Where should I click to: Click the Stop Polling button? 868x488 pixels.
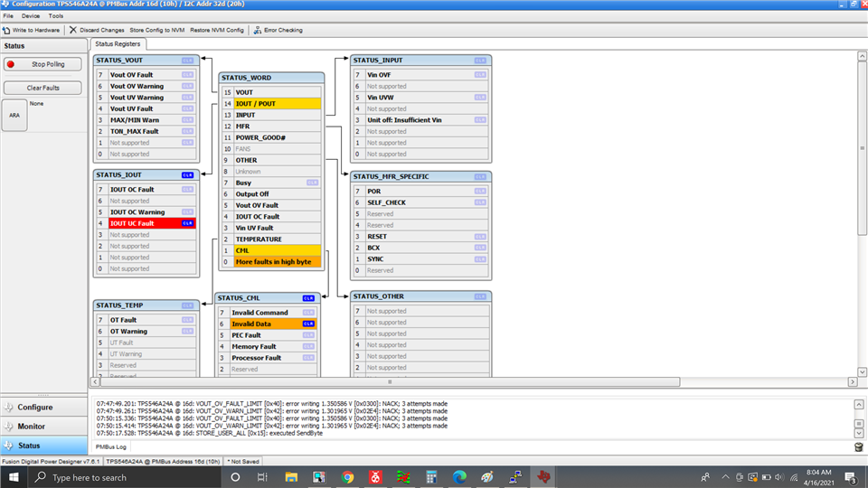coord(42,64)
